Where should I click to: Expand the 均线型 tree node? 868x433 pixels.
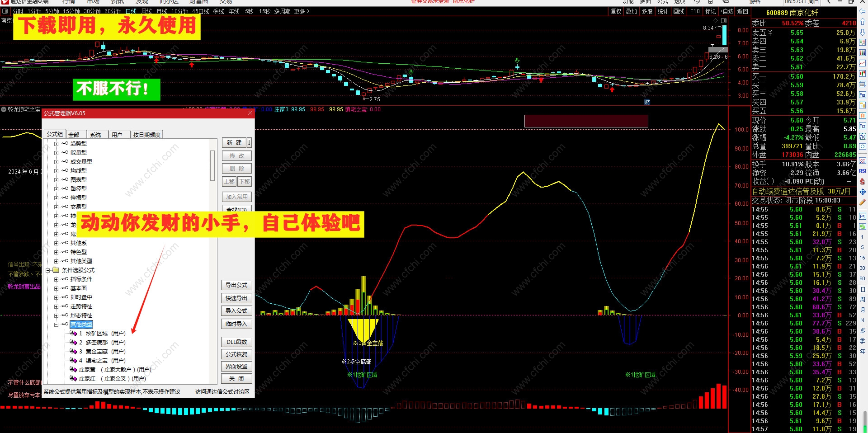[56, 171]
